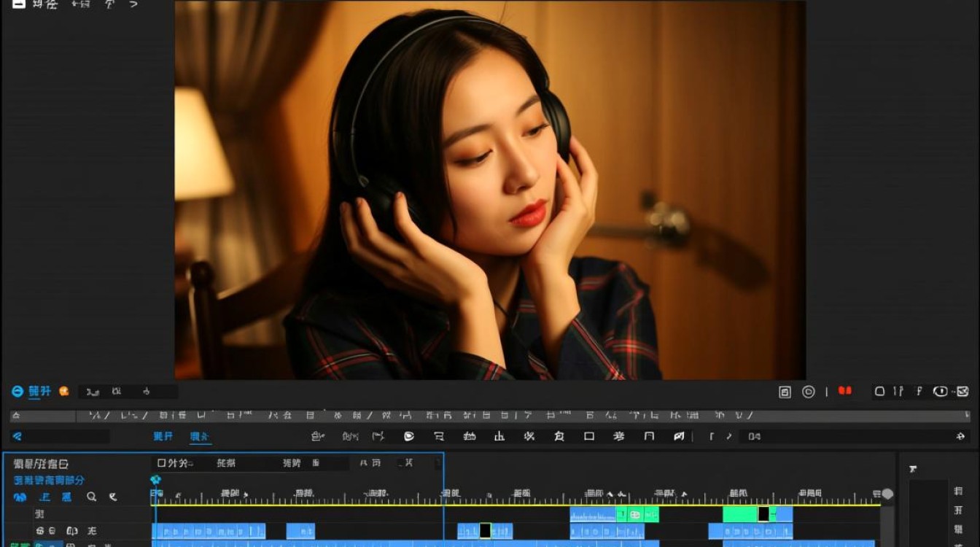This screenshot has width=980, height=547.
Task: Click the blue underlined tab in the tools row
Action: pos(200,437)
